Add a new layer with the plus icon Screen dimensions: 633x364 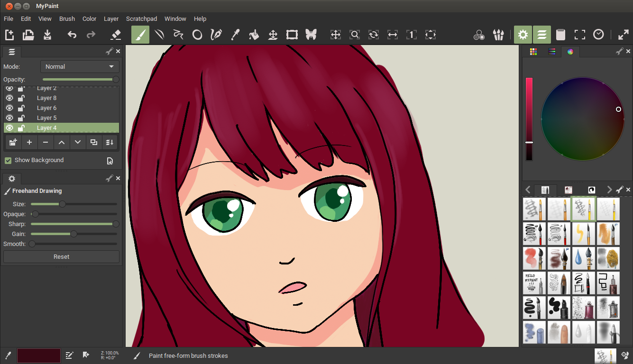tap(29, 142)
